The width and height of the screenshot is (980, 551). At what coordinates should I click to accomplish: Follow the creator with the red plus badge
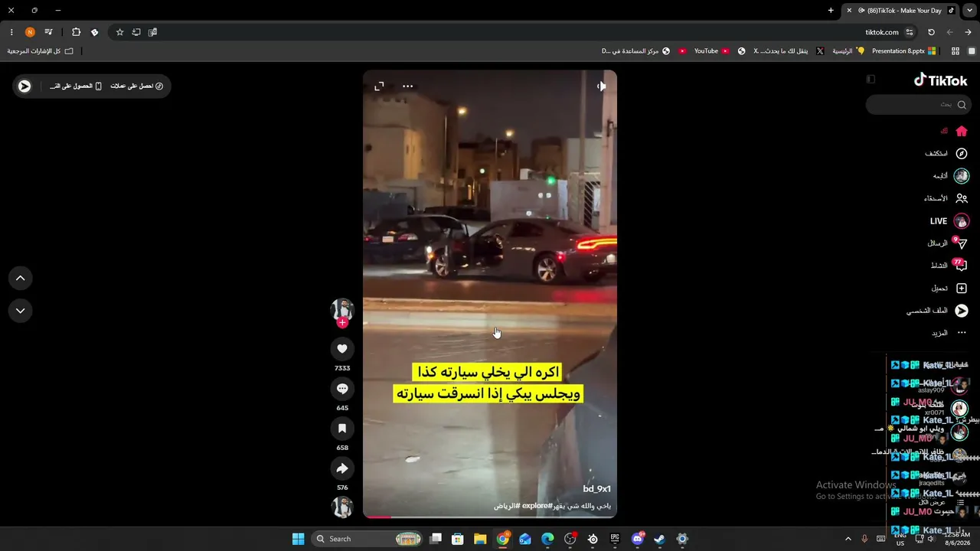342,323
